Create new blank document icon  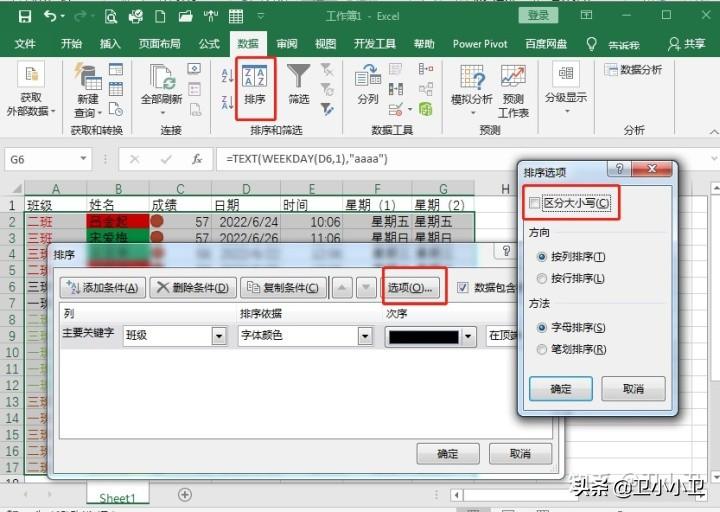[160, 17]
